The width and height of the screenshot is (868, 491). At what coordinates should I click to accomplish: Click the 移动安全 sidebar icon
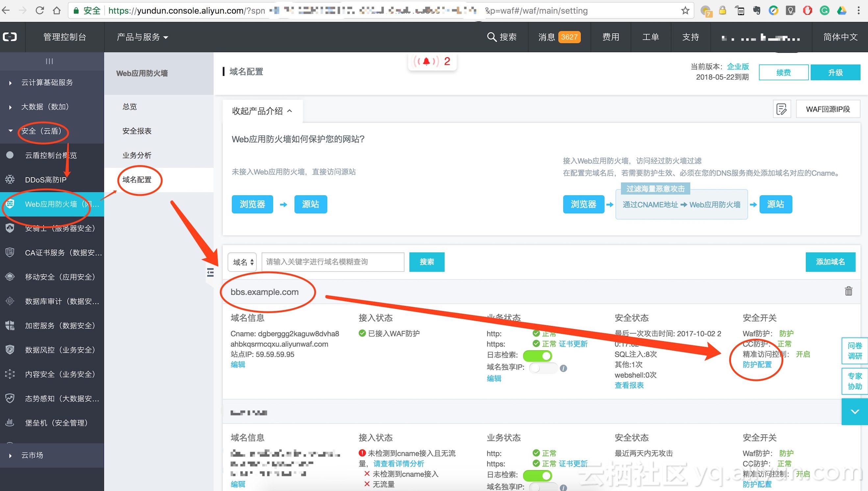tap(10, 276)
